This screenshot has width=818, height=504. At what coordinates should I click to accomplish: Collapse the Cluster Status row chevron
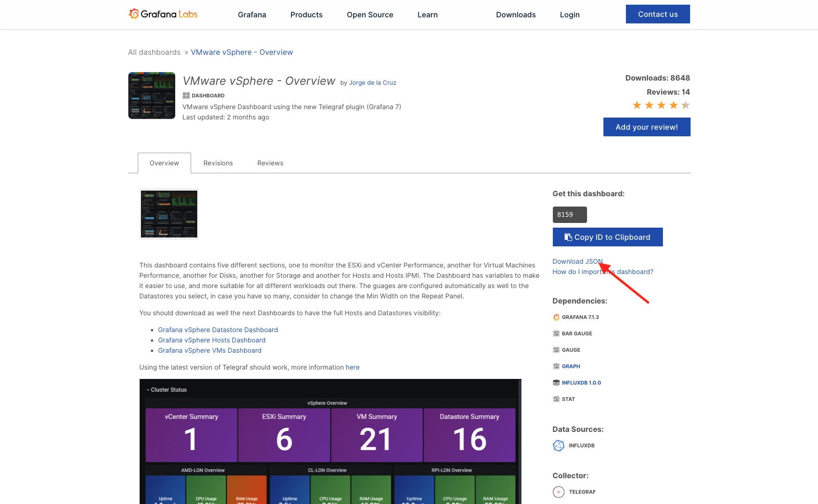[x=148, y=390]
